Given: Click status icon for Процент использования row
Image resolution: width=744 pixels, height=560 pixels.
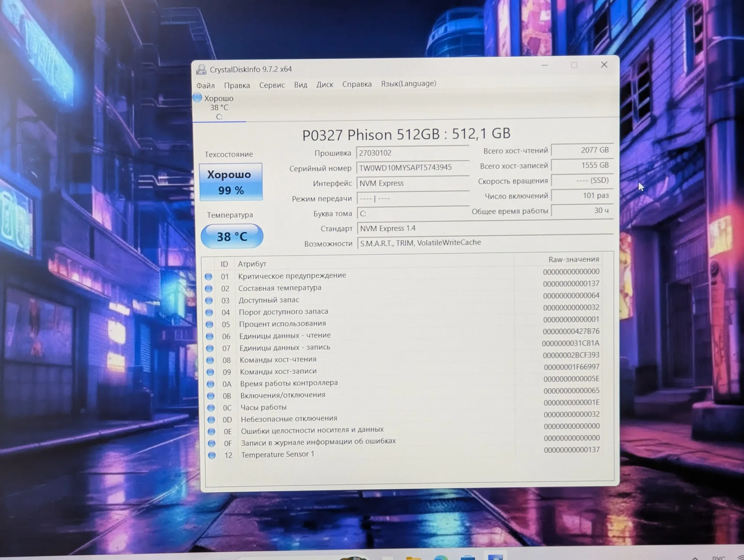Looking at the screenshot, I should (x=209, y=324).
